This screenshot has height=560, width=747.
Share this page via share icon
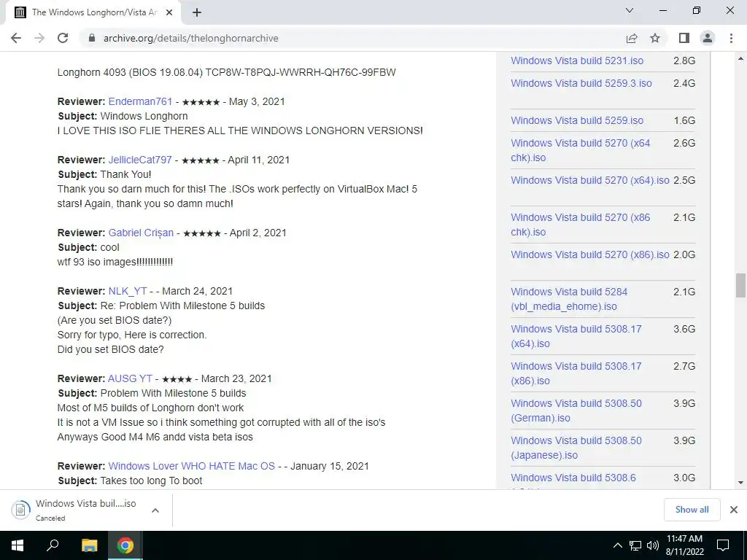pos(632,38)
